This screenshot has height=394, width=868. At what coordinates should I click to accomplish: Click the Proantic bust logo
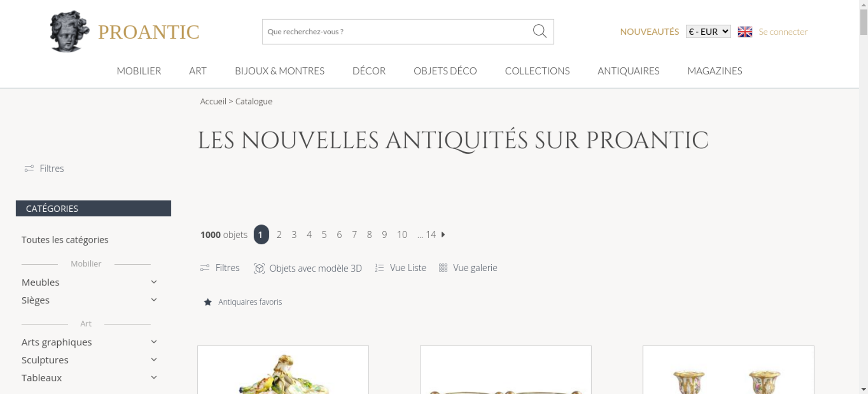point(69,31)
